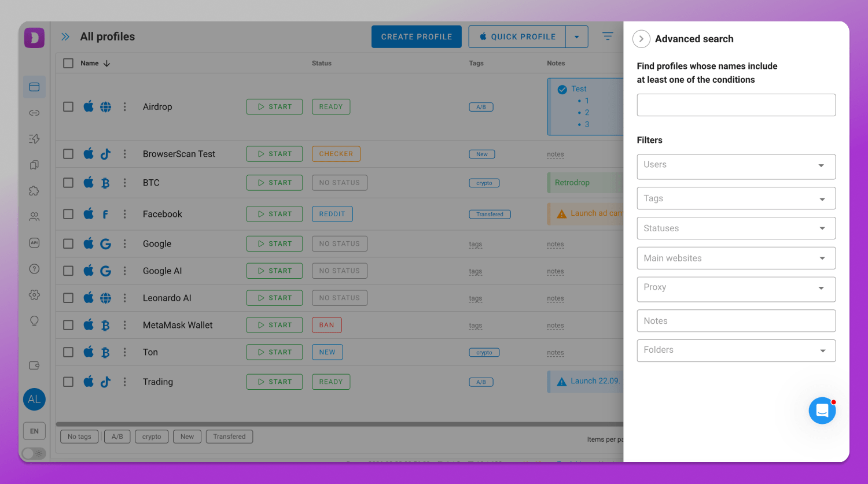
Task: Click the BAN status on MetaMask Wallet
Action: pos(326,325)
